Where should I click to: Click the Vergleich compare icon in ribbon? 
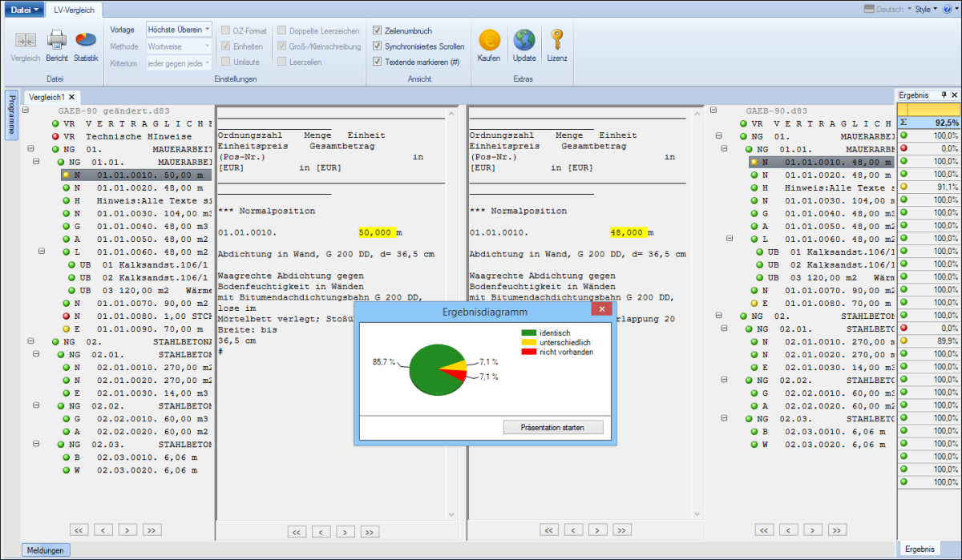click(x=25, y=40)
